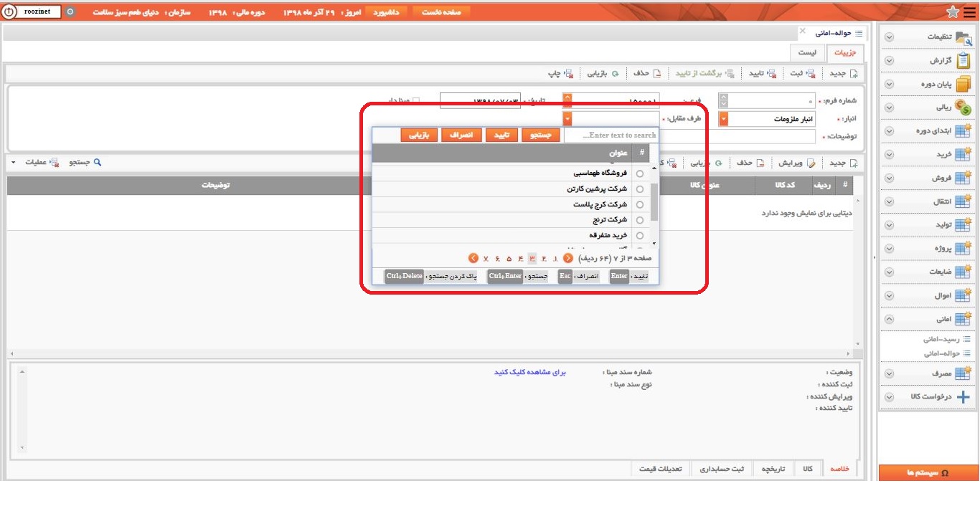Toggle the مبنا دار checkbox

point(416,101)
